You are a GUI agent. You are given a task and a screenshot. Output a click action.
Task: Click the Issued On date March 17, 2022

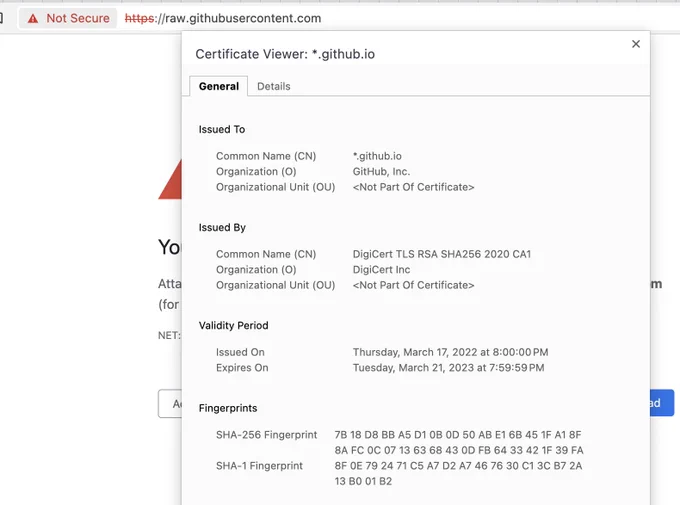pos(450,352)
